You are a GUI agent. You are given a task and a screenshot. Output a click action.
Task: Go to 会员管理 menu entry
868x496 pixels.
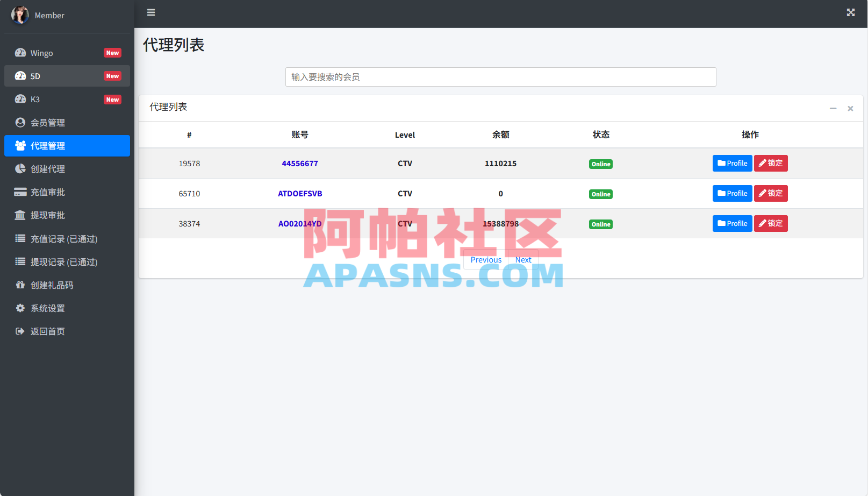click(x=67, y=122)
